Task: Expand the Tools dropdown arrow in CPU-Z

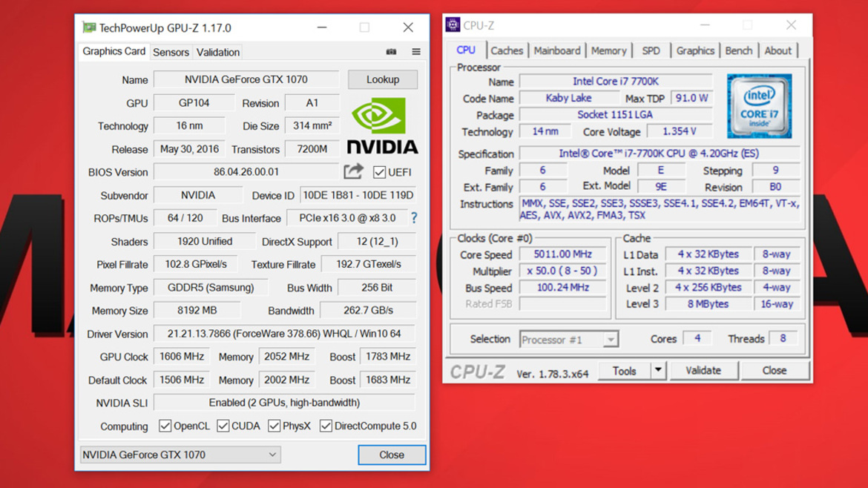Action: 657,370
